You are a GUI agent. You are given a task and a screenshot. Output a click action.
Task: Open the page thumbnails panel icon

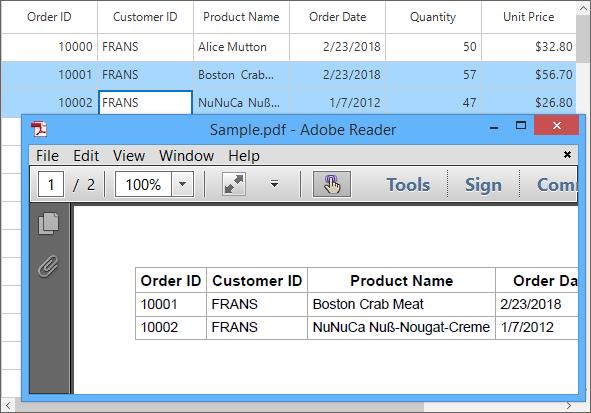49,223
